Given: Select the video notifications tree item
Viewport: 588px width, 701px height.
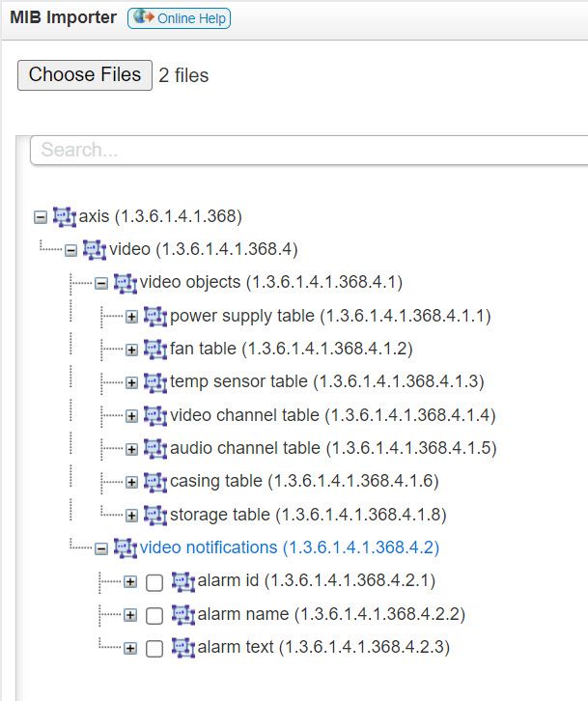Looking at the screenshot, I should [289, 547].
